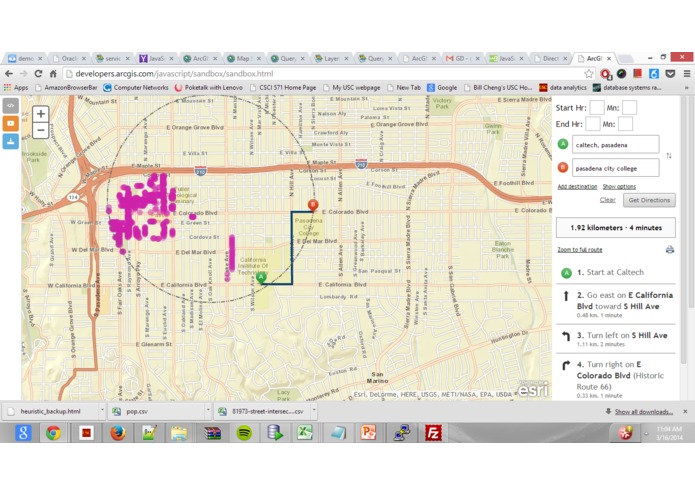Click the red B marker beside destination input
695x494 pixels.
click(563, 167)
